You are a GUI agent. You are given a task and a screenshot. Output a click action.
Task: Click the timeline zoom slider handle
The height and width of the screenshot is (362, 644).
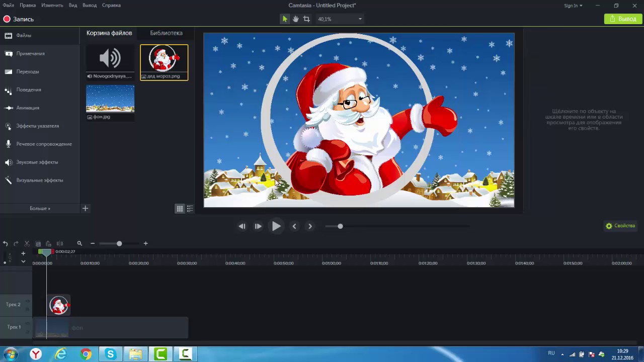pos(119,243)
